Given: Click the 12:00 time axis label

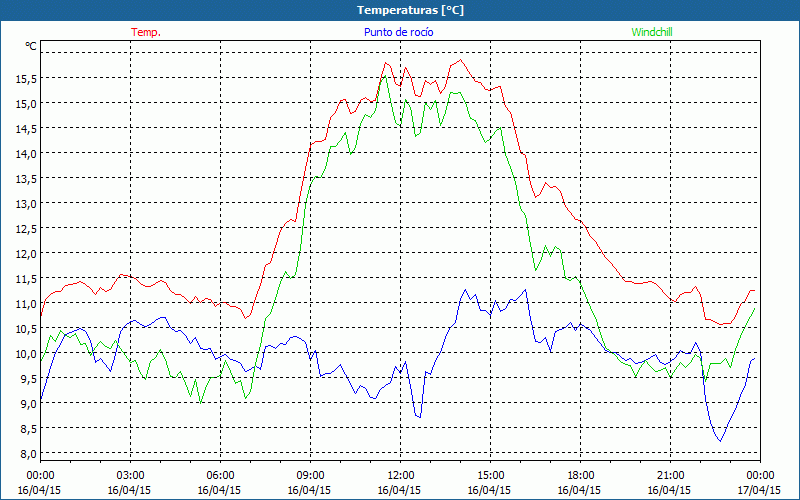Looking at the screenshot, I should tap(401, 476).
